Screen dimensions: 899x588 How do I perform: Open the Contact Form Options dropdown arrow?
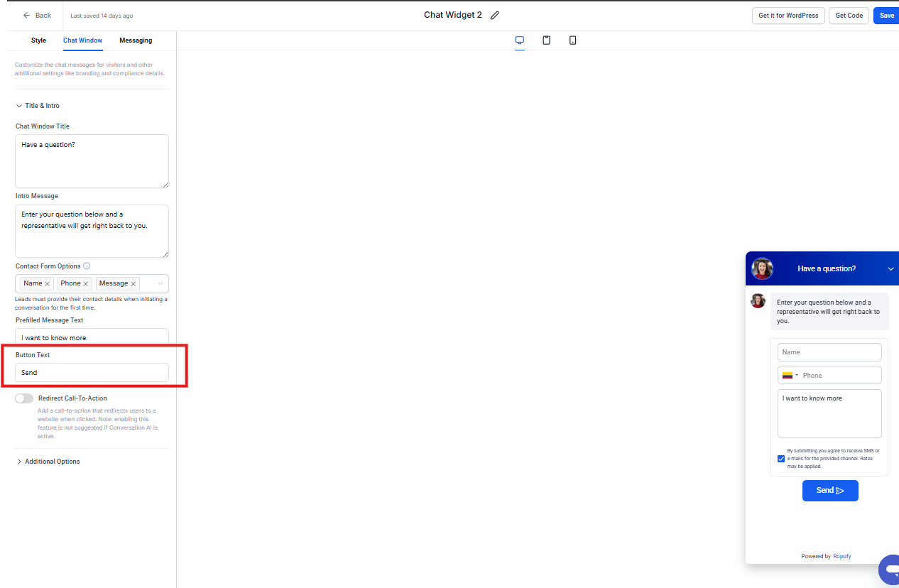(160, 283)
